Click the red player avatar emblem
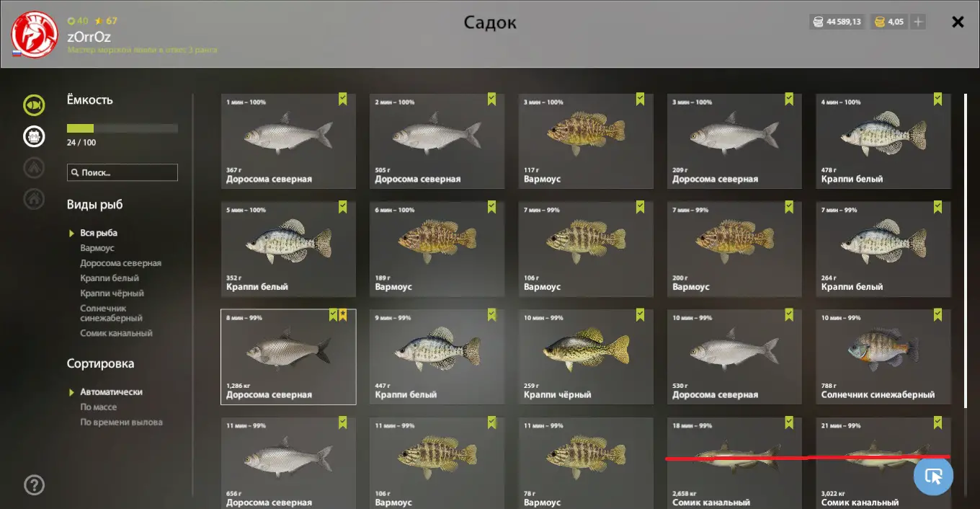Image resolution: width=980 pixels, height=509 pixels. (x=35, y=35)
